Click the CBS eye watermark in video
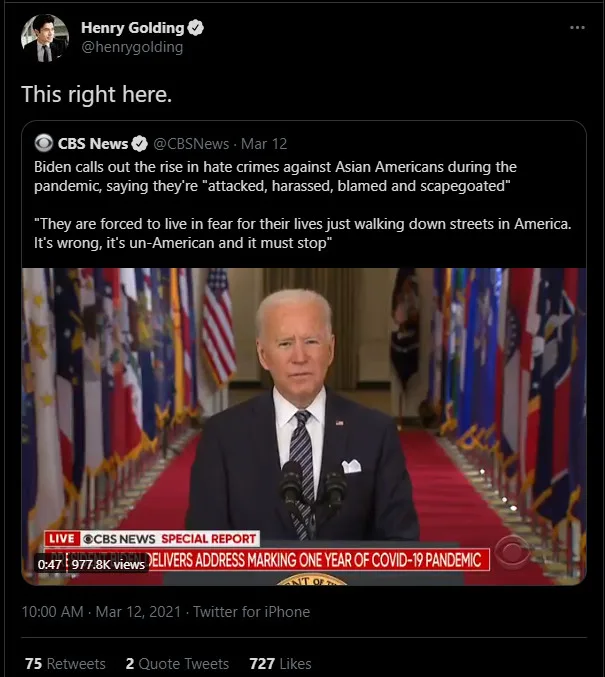Viewport: 605px width, 677px height. (513, 551)
